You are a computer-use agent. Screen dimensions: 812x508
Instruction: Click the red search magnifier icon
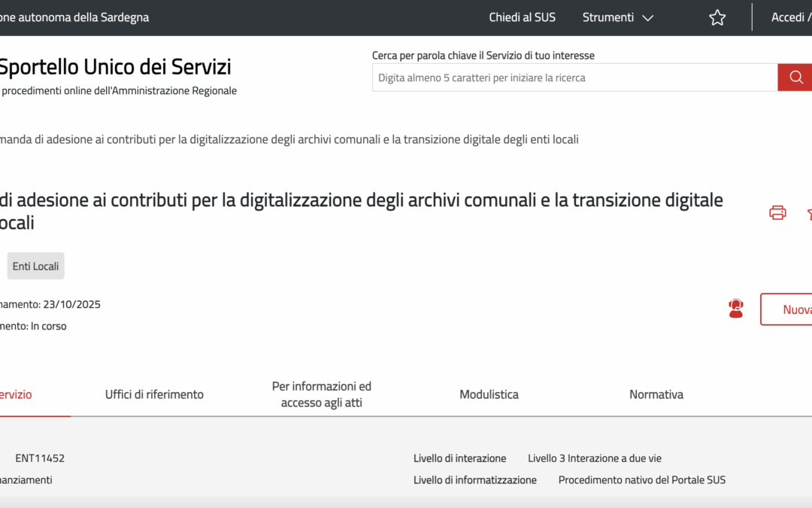coord(795,77)
